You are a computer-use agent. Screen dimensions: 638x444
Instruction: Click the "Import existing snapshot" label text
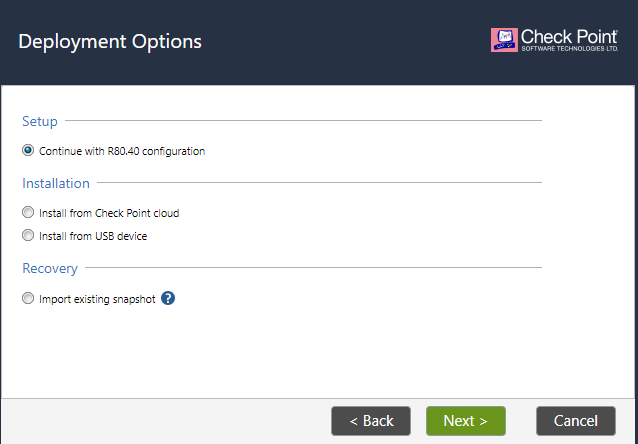click(x=97, y=299)
